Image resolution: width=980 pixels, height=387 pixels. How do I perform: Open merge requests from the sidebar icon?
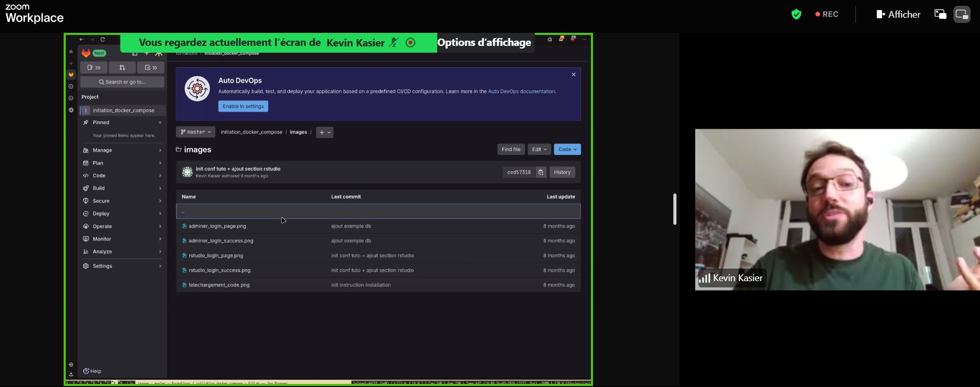pyautogui.click(x=122, y=68)
